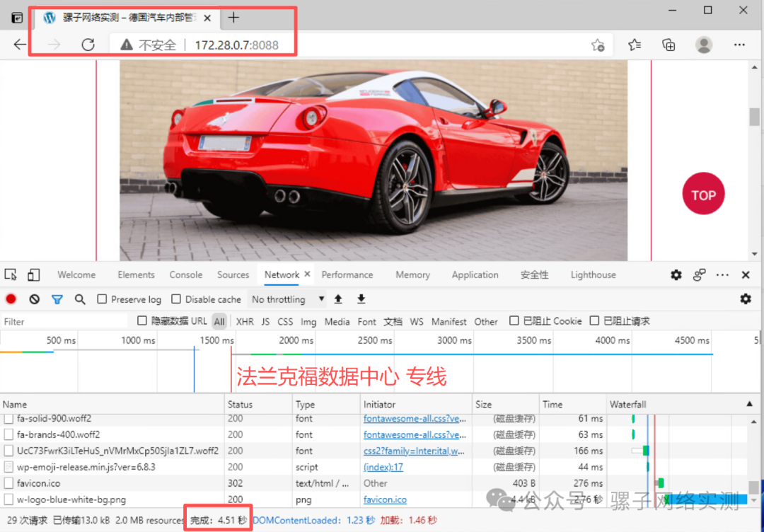Toggle the network filter funnel icon

tap(57, 299)
